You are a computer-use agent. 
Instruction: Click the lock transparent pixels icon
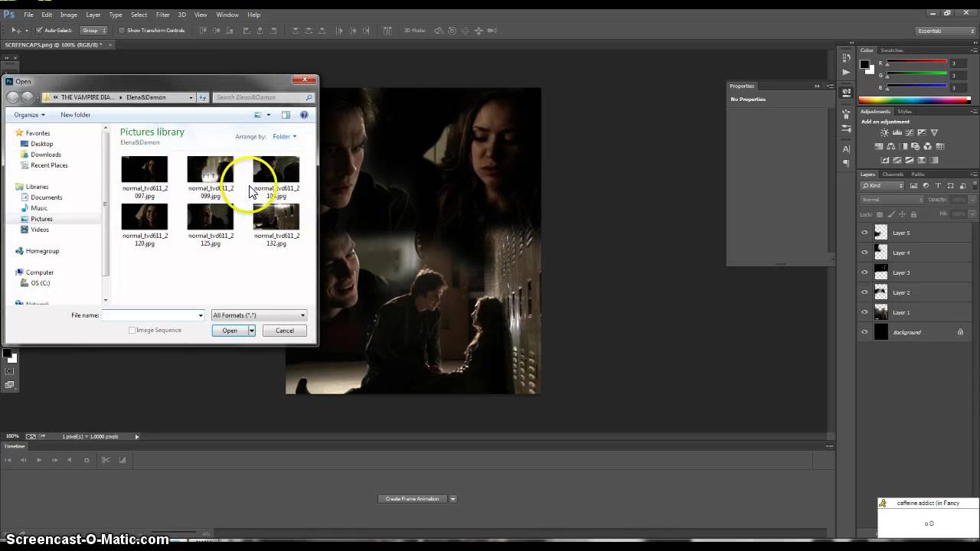[880, 214]
